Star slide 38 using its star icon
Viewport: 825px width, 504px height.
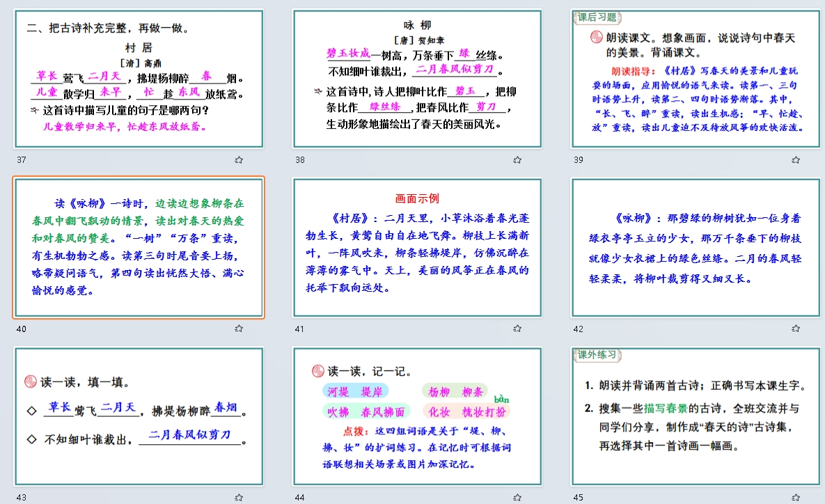pos(517,159)
